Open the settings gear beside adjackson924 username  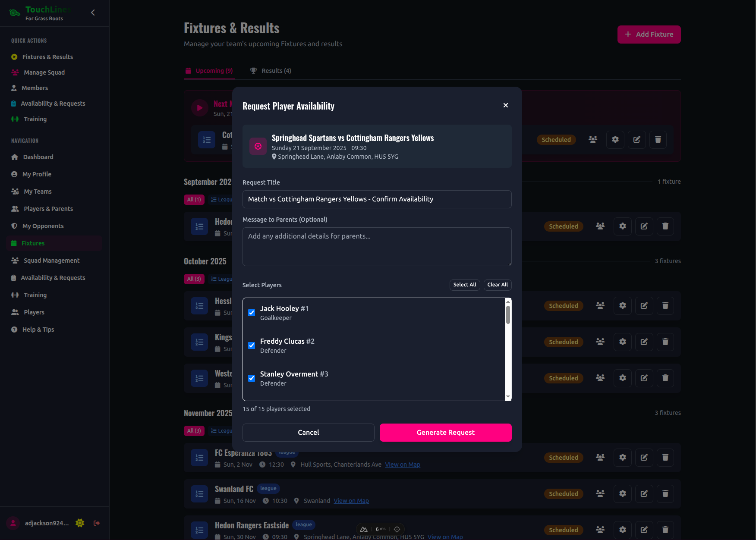79,523
